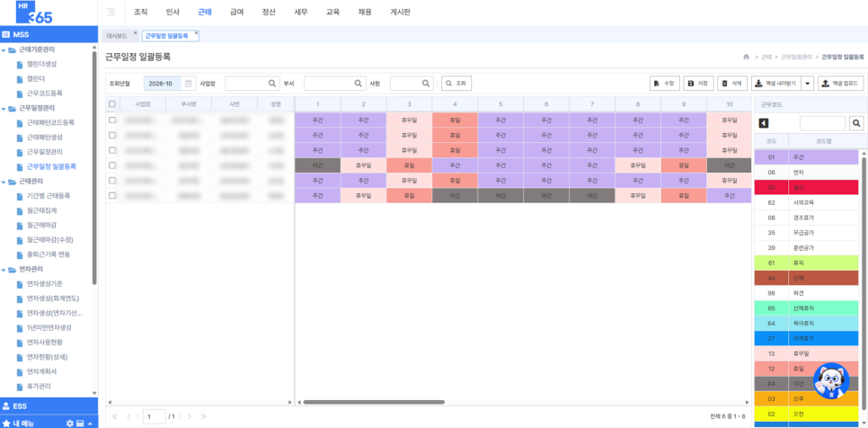Click the day 7 column header

(x=592, y=104)
